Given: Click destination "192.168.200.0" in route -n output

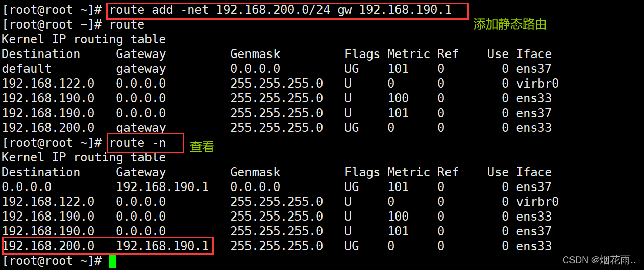Looking at the screenshot, I should coord(48,246).
